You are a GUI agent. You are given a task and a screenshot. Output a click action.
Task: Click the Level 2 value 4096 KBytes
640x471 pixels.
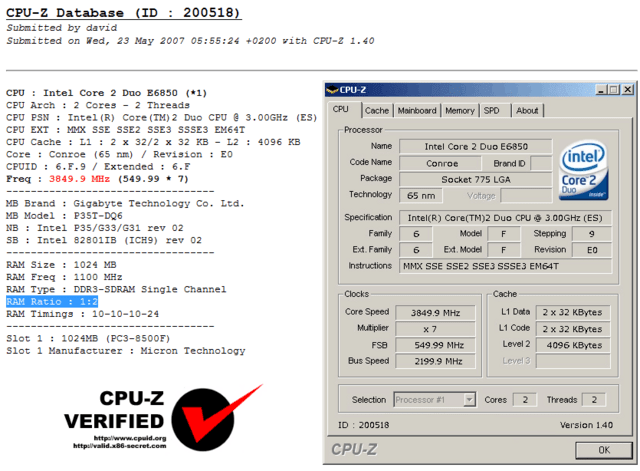point(573,345)
